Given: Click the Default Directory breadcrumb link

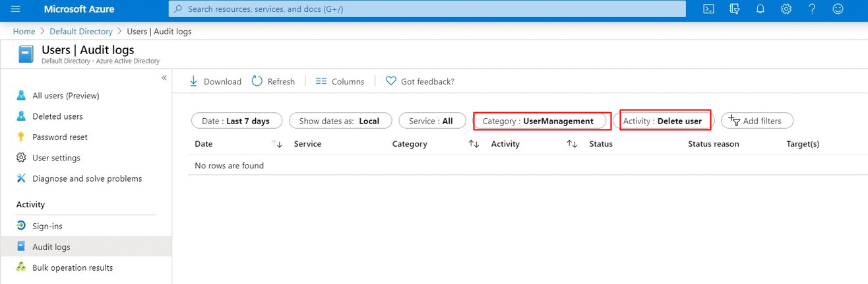Looking at the screenshot, I should tap(81, 31).
